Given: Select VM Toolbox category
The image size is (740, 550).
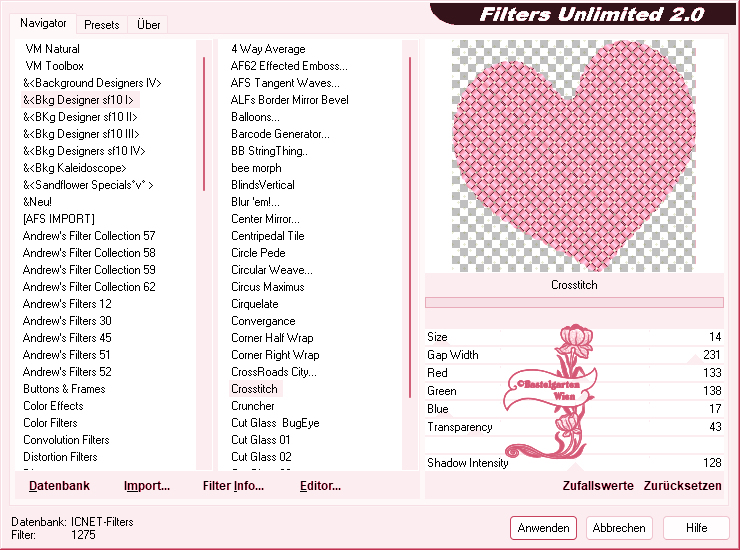Looking at the screenshot, I should tap(54, 66).
